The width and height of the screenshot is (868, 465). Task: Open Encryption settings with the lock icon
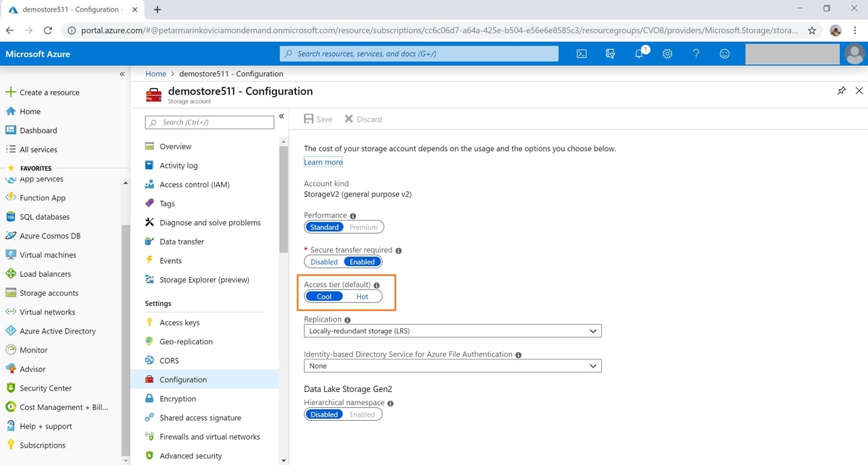click(177, 398)
